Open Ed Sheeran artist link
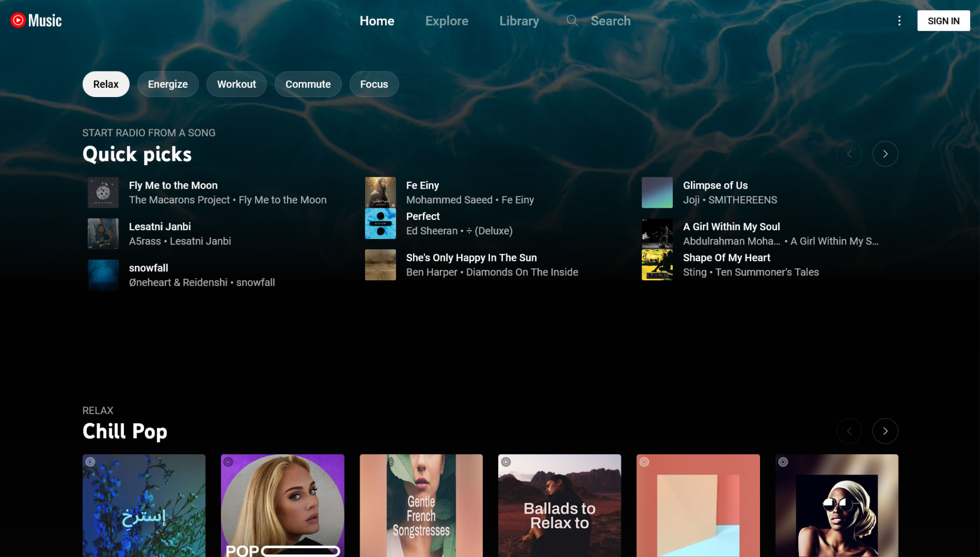This screenshot has width=980, height=557. 432,231
